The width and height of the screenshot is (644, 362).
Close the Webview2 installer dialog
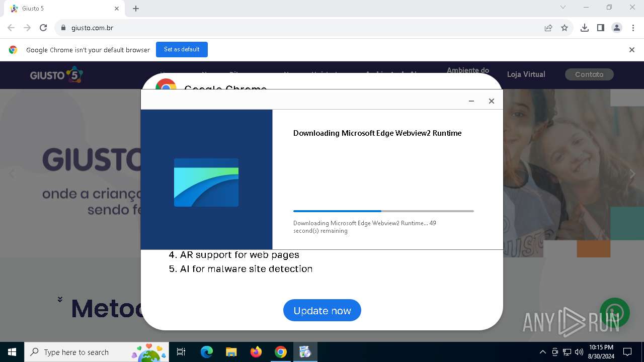click(x=492, y=101)
